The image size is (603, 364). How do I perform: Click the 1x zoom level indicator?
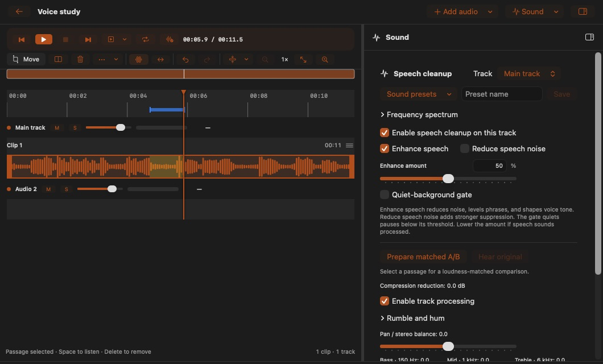point(284,59)
